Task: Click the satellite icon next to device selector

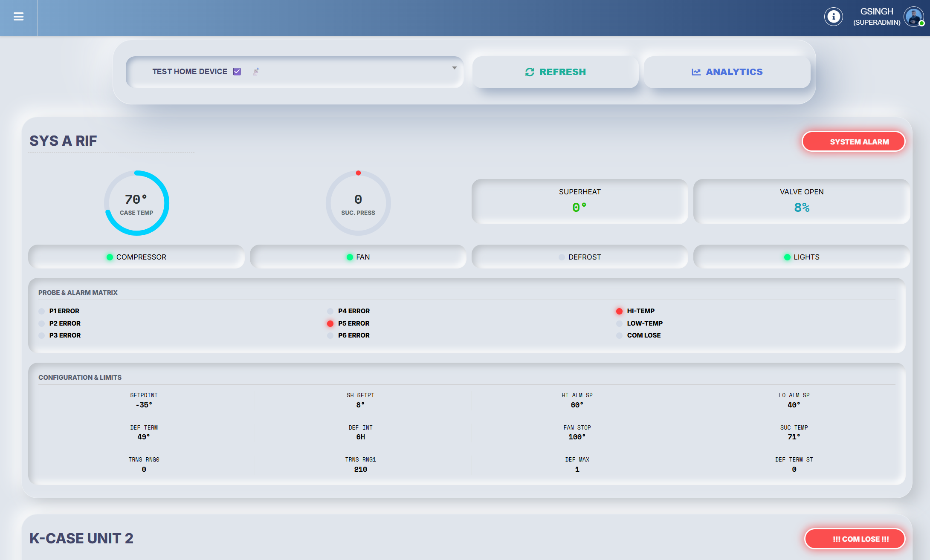Action: tap(256, 72)
